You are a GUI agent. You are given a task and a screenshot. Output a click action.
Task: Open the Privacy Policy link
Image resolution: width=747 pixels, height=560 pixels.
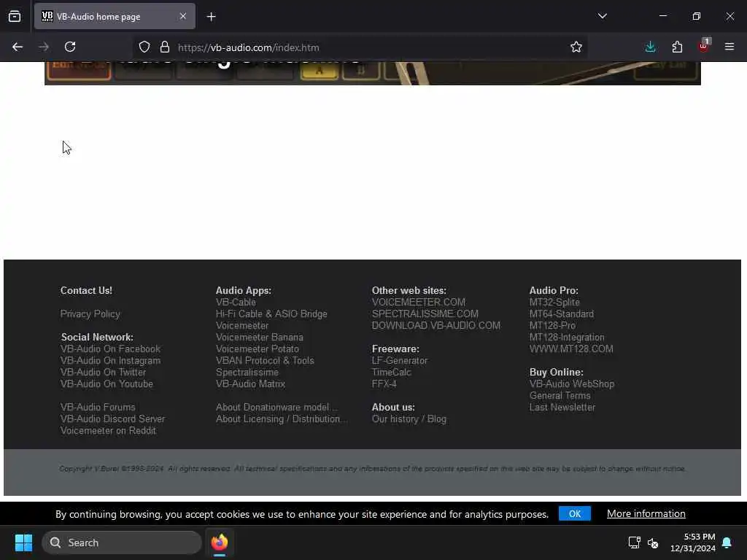click(x=90, y=314)
